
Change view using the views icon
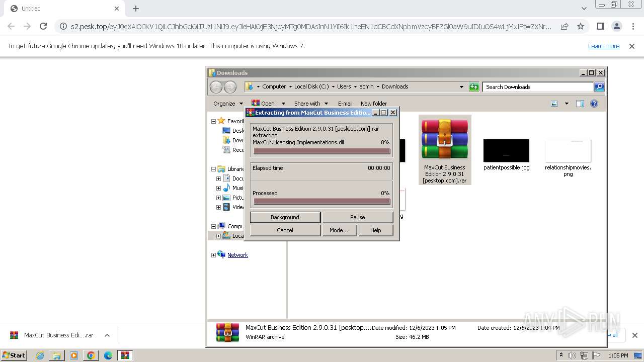point(554,104)
